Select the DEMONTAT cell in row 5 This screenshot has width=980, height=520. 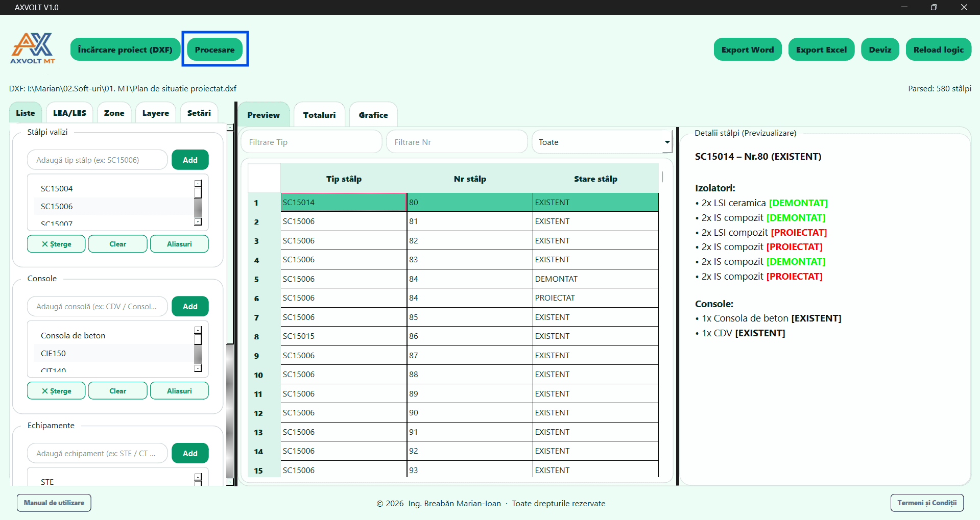(x=595, y=279)
